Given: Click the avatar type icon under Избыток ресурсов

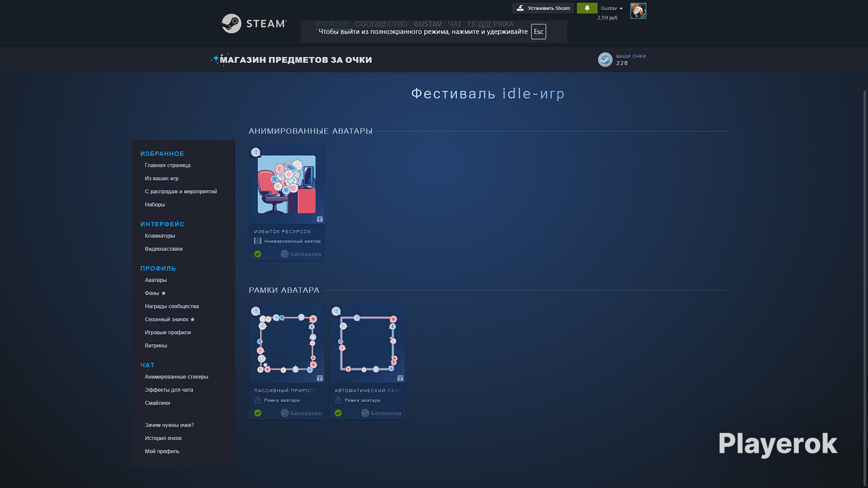Looking at the screenshot, I should [258, 241].
